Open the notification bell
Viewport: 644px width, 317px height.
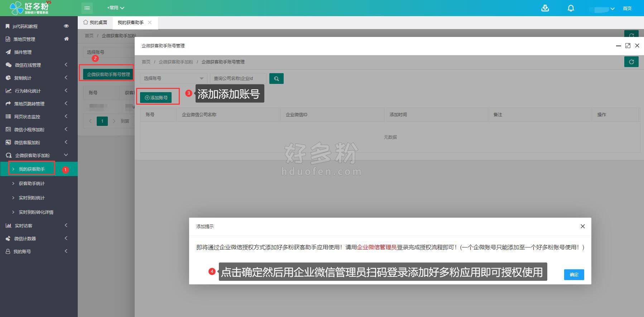click(571, 8)
